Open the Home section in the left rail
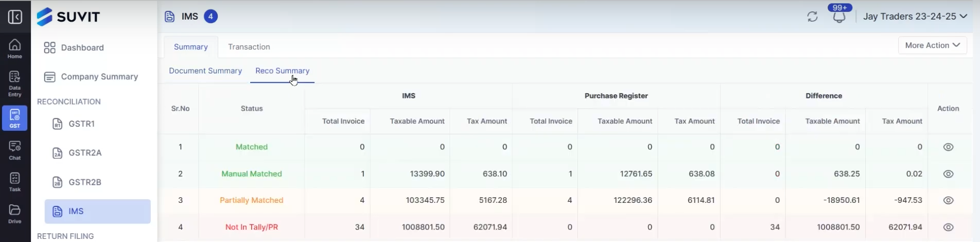Image resolution: width=980 pixels, height=242 pixels. 15,48
